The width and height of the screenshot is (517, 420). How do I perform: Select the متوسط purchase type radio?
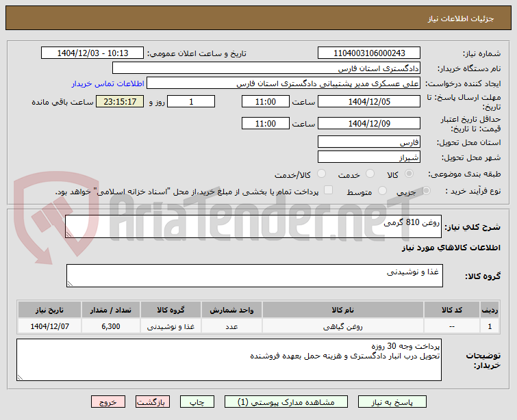[x=382, y=190]
